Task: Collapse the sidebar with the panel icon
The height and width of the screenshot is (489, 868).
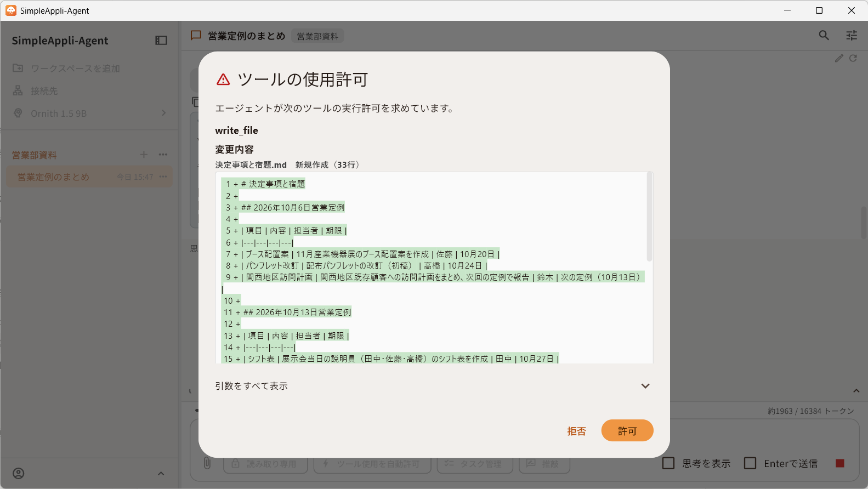Action: pyautogui.click(x=161, y=41)
